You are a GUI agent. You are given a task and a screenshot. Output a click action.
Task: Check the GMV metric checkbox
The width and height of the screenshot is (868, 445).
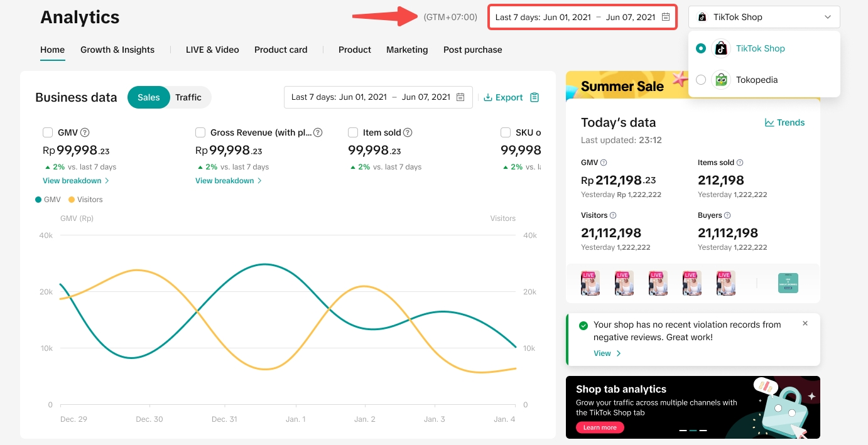point(48,132)
